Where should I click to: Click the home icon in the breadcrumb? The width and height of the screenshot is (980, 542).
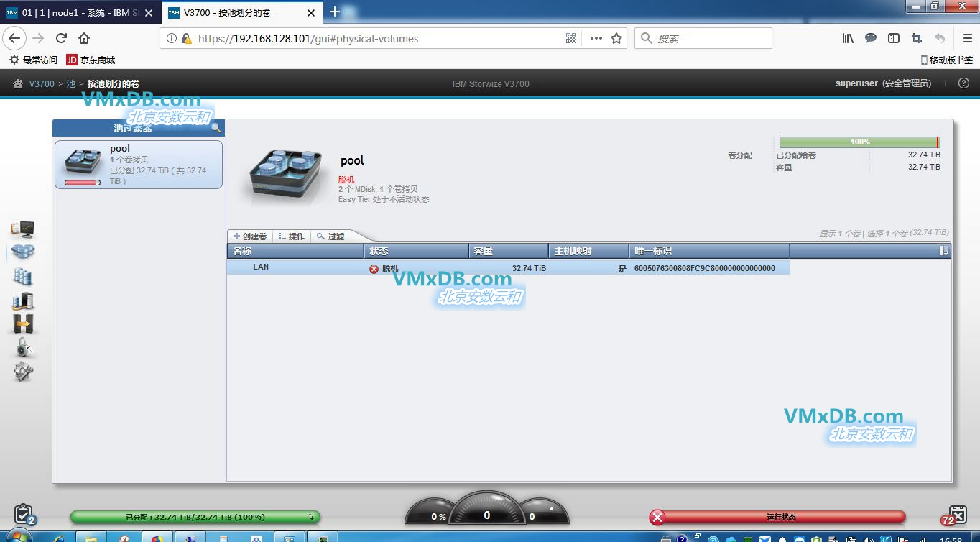tap(18, 84)
